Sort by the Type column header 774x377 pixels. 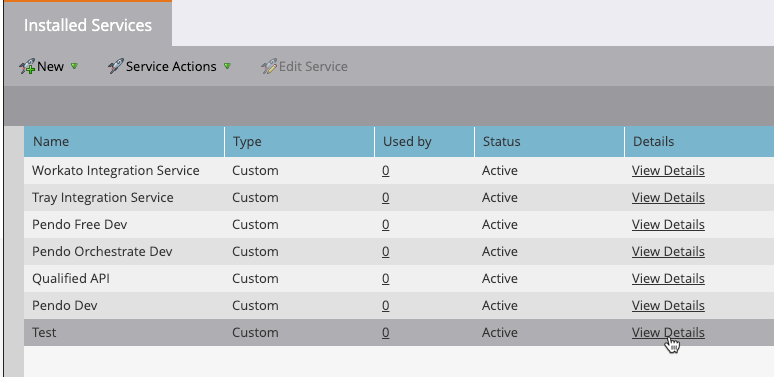[x=300, y=142]
